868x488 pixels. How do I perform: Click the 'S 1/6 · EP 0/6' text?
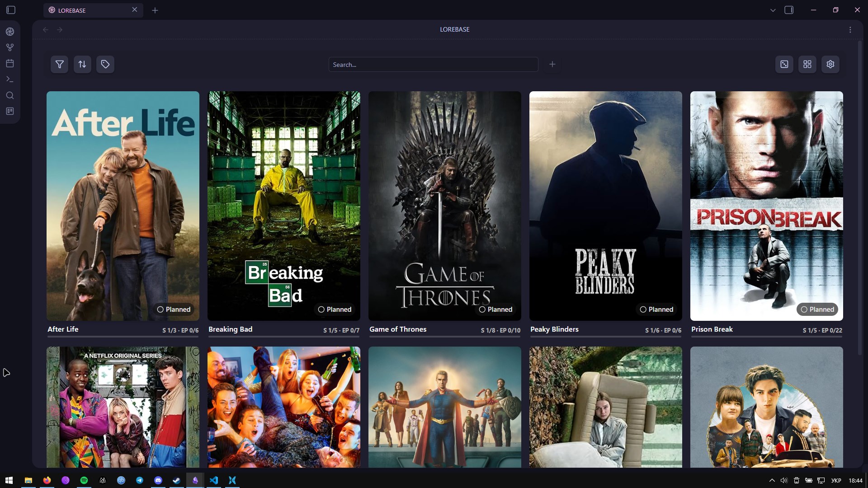click(x=663, y=330)
